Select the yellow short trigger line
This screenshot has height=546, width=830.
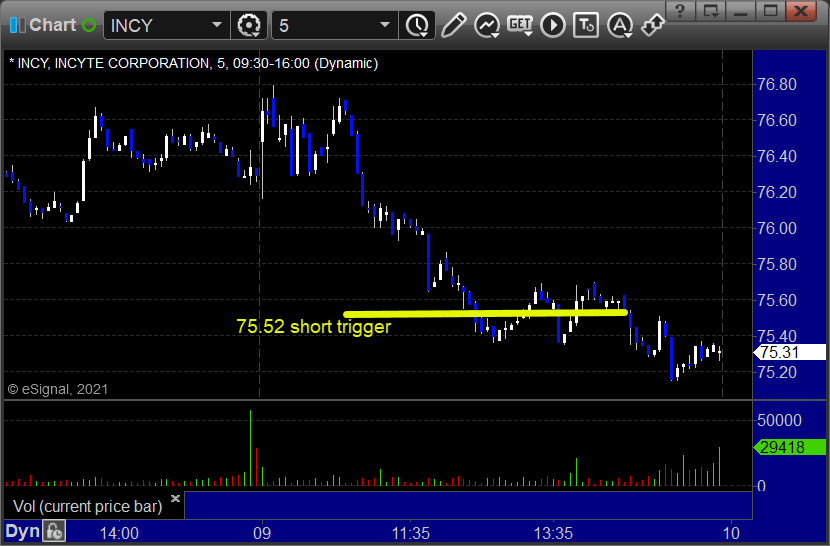tap(485, 314)
